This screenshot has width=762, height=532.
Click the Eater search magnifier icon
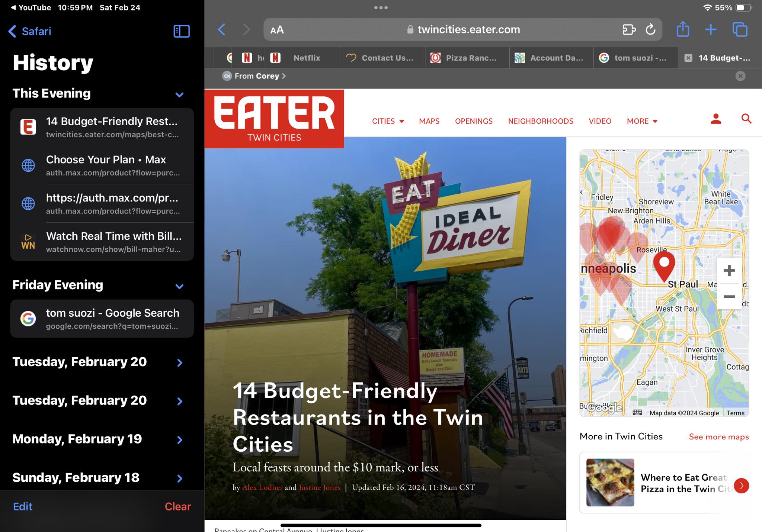[x=746, y=119]
